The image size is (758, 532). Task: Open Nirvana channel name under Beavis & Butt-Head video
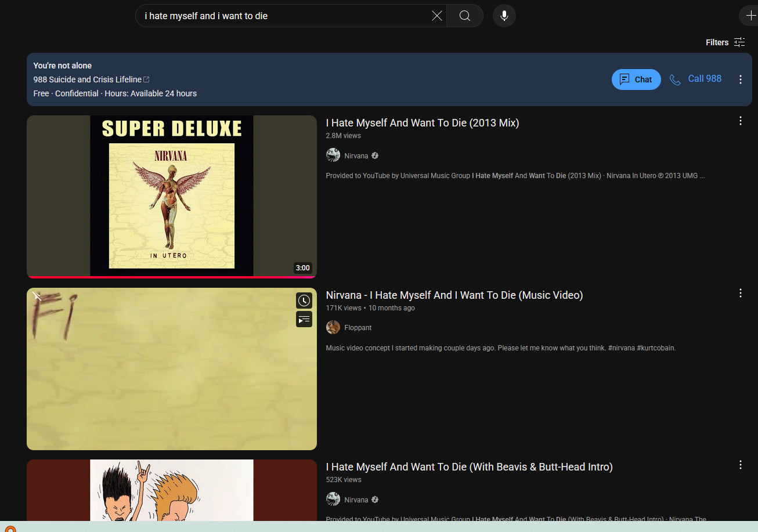(356, 500)
